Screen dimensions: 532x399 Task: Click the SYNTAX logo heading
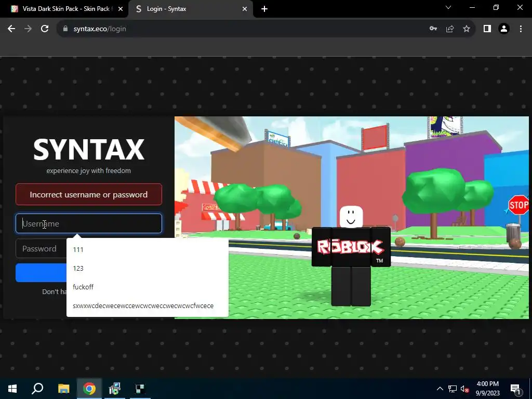pos(89,149)
